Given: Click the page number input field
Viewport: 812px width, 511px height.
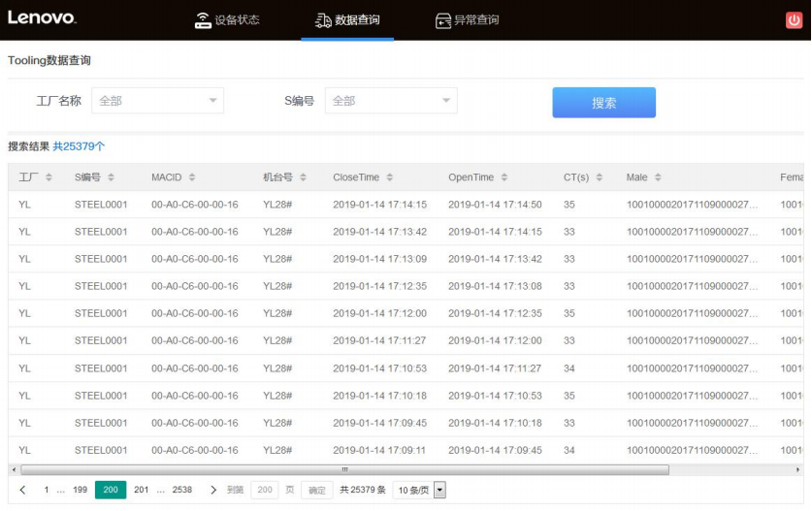Looking at the screenshot, I should click(265, 490).
